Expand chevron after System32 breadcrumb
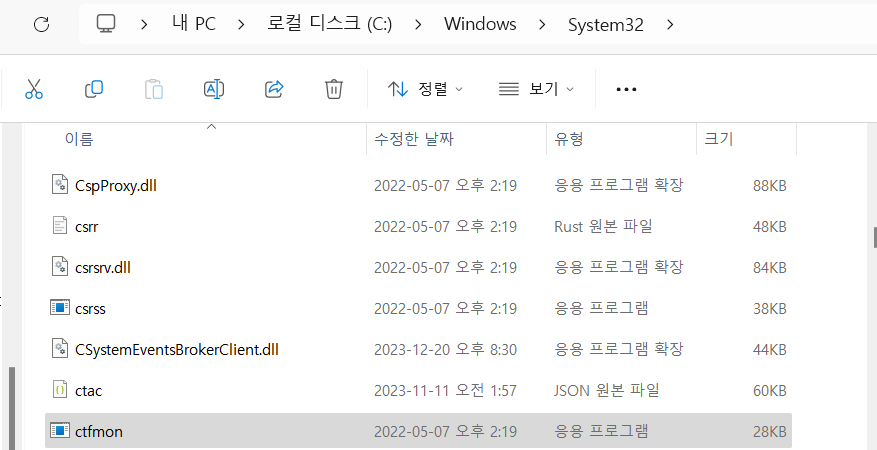877x450 pixels. click(x=670, y=25)
